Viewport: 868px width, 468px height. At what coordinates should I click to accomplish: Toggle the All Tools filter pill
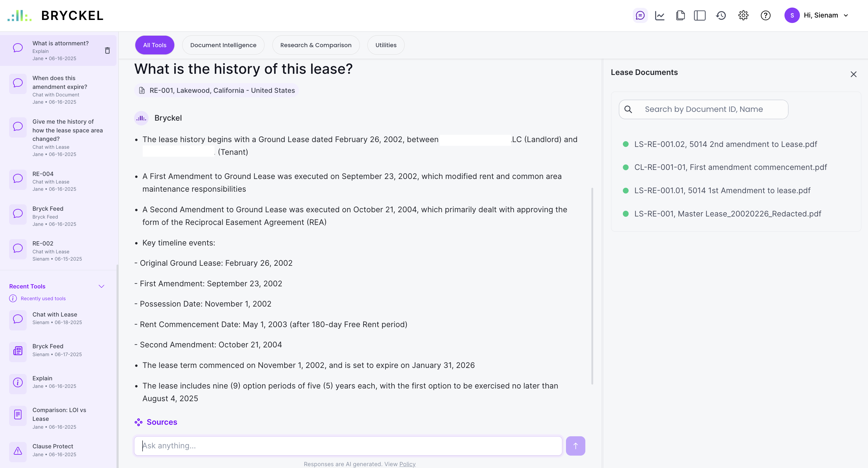pyautogui.click(x=154, y=45)
